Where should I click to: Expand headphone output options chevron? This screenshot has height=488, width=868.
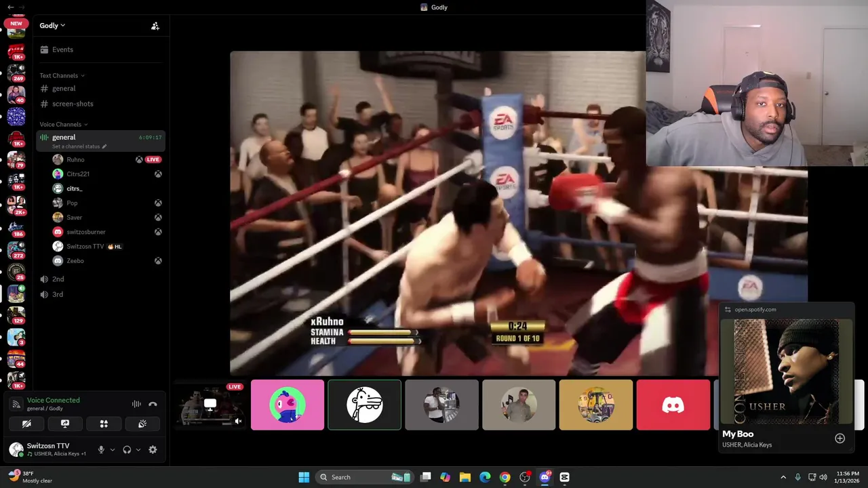click(x=138, y=449)
